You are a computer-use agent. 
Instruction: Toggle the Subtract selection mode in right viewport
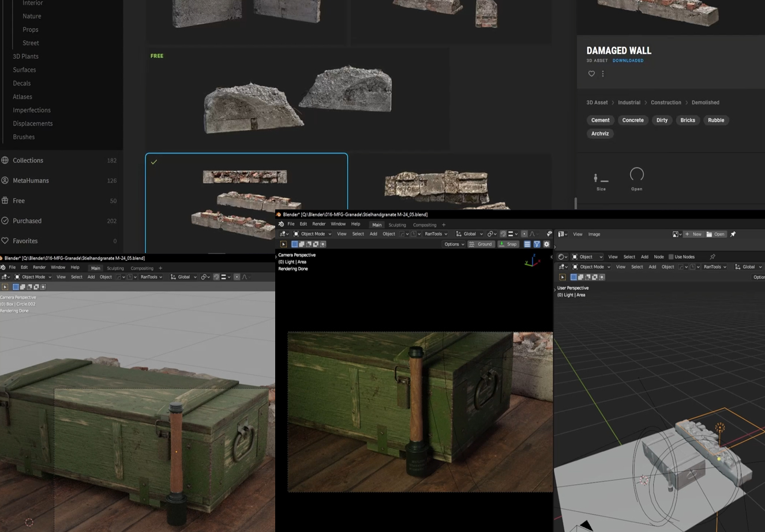click(588, 277)
